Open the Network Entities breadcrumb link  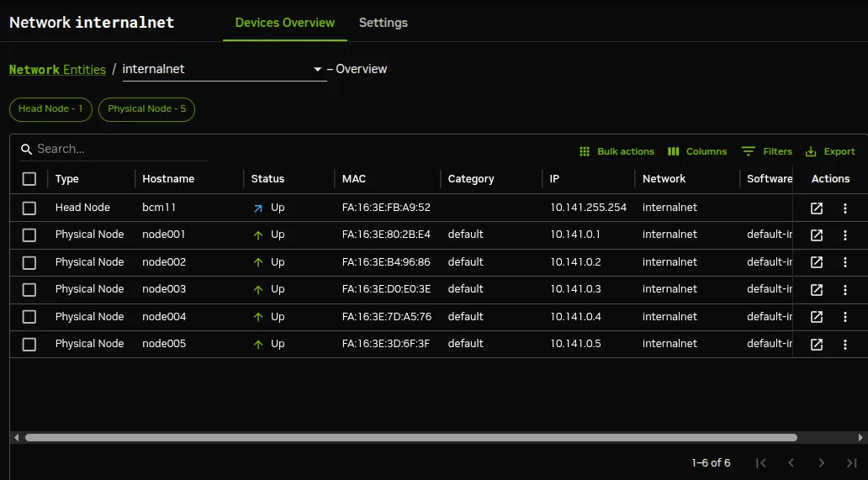click(x=57, y=70)
